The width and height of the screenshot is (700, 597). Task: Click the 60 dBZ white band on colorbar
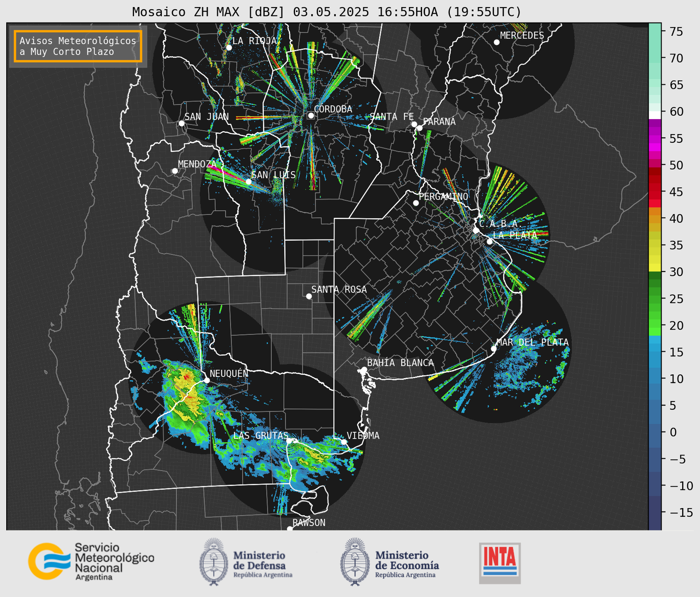(x=655, y=115)
